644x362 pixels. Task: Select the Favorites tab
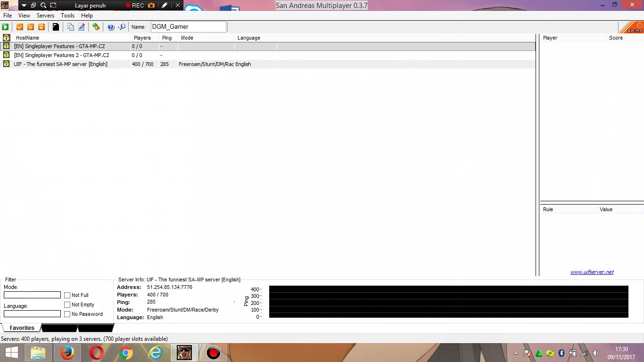22,328
